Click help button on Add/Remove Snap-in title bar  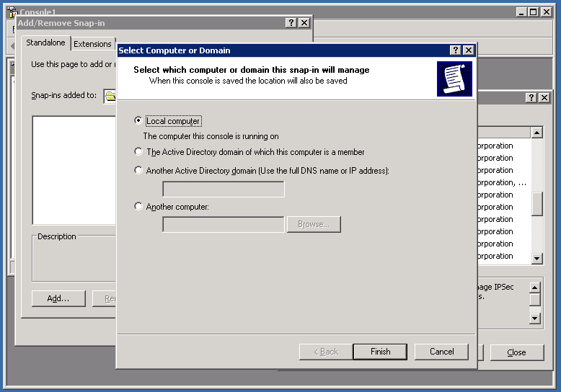coord(291,23)
